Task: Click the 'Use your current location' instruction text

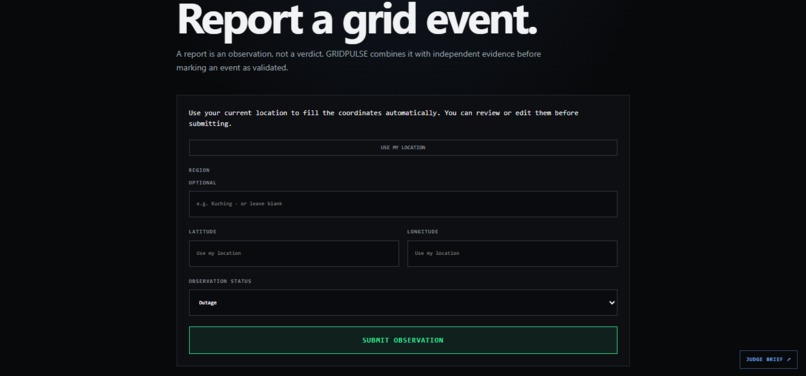Action: (x=383, y=118)
